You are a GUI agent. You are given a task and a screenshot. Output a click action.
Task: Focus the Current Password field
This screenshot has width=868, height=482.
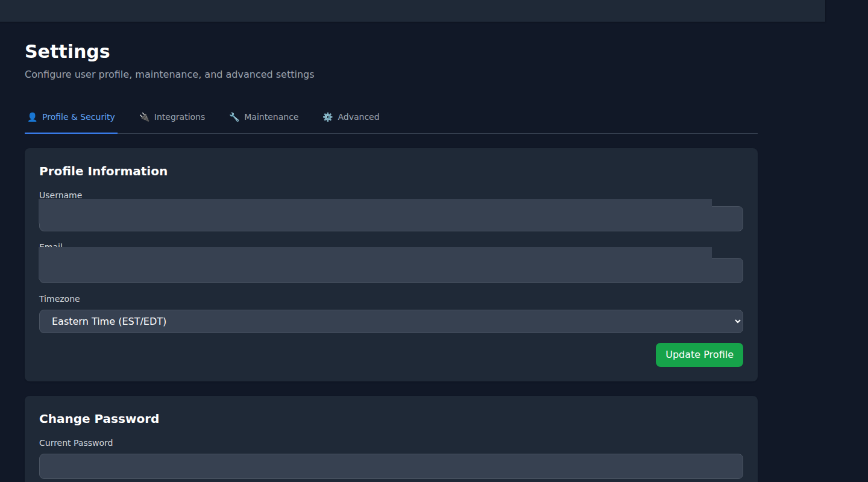[x=391, y=466]
